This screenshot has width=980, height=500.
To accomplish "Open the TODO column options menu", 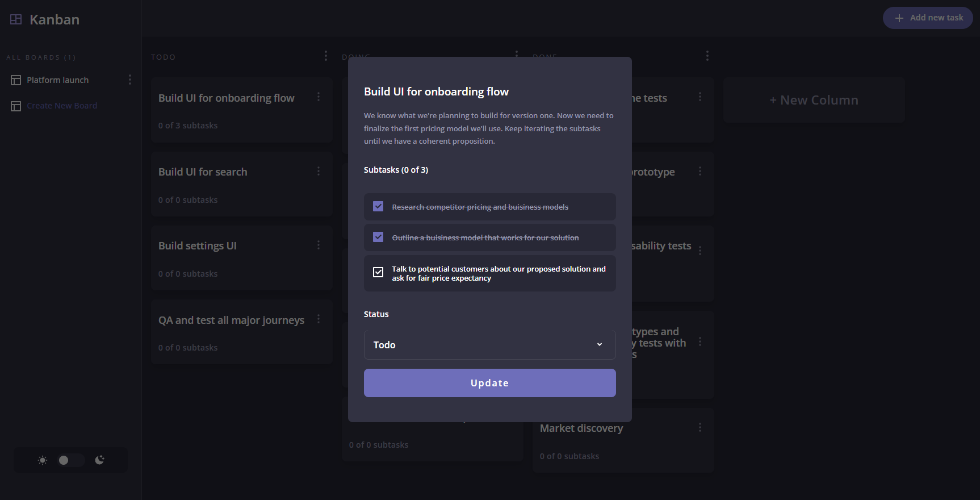I will (x=325, y=56).
